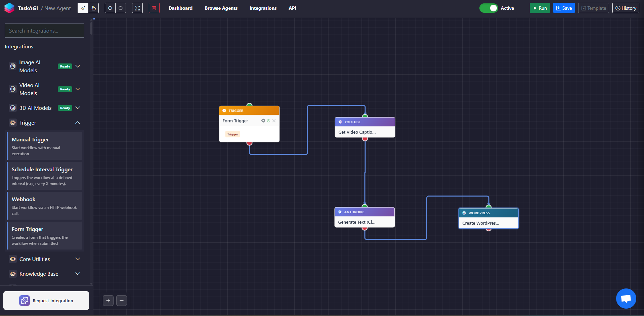The width and height of the screenshot is (644, 316).
Task: Click the red trash delete icon
Action: tap(154, 8)
